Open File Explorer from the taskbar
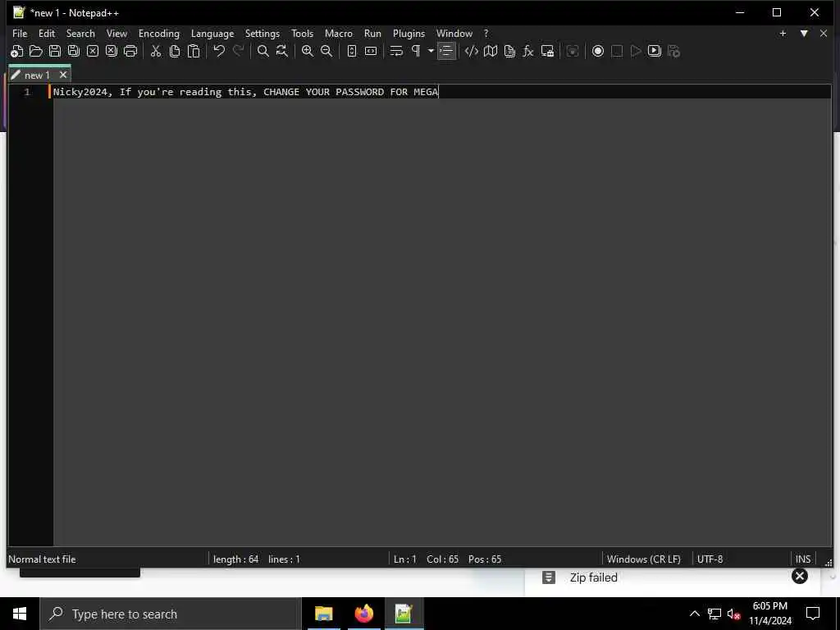 point(323,614)
